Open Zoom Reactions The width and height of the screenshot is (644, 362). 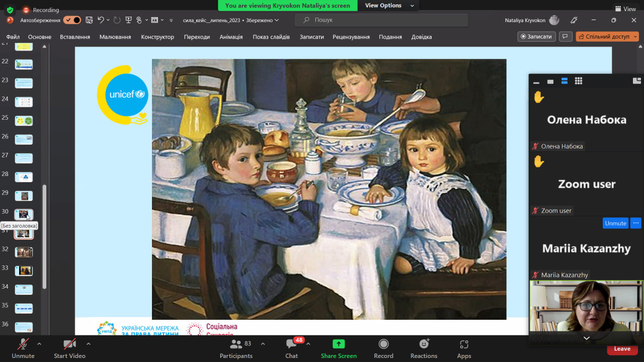point(424,349)
